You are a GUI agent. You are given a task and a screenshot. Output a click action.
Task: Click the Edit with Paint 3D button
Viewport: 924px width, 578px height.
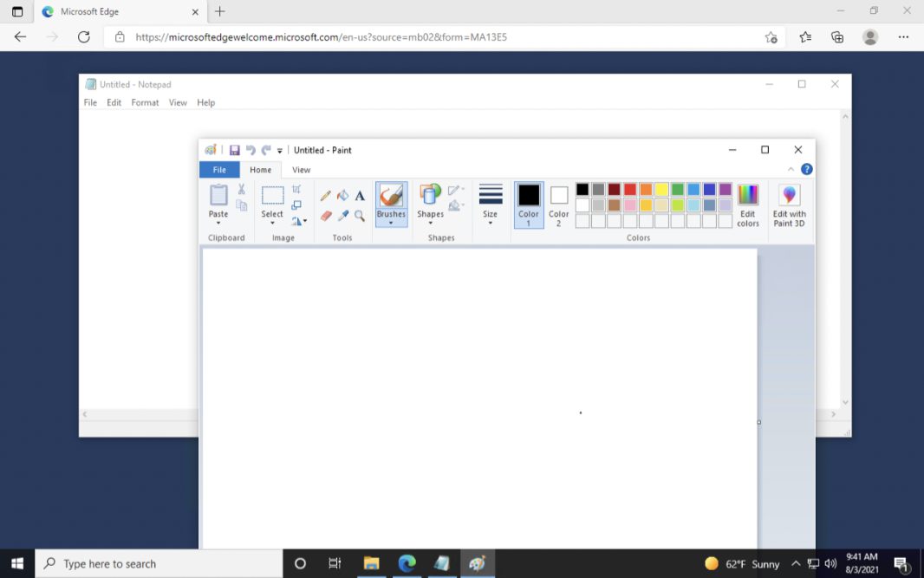789,205
